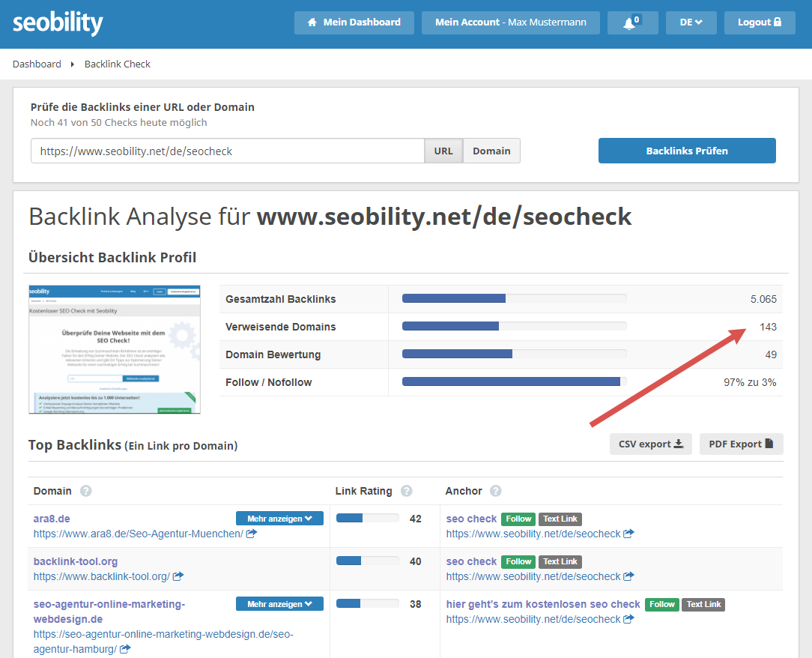
Task: Click external icon after third row seocheck URL
Action: (x=628, y=619)
